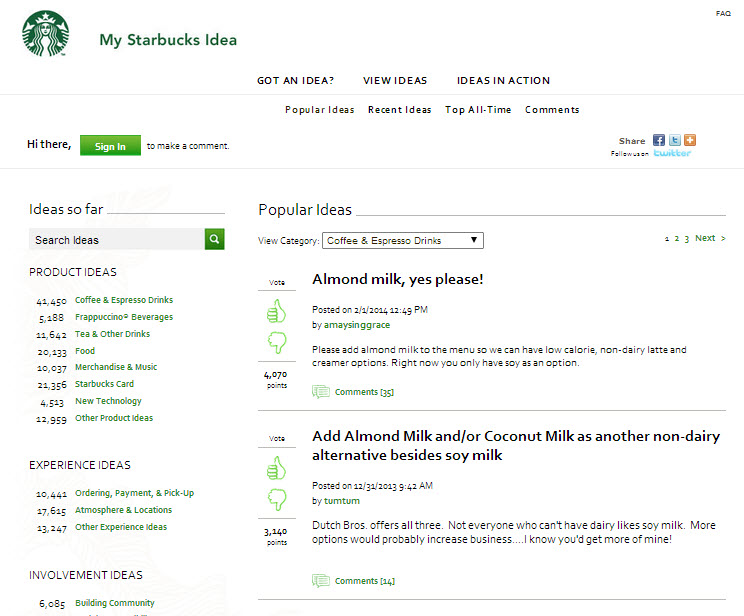Thumbs up the Coconut Milk idea
Image resolution: width=744 pixels, height=616 pixels.
(276, 468)
